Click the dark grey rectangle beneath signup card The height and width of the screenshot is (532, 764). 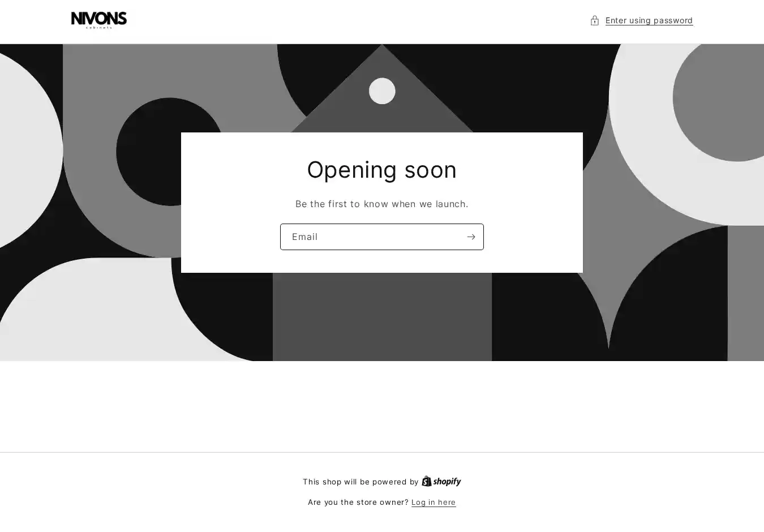(382, 317)
